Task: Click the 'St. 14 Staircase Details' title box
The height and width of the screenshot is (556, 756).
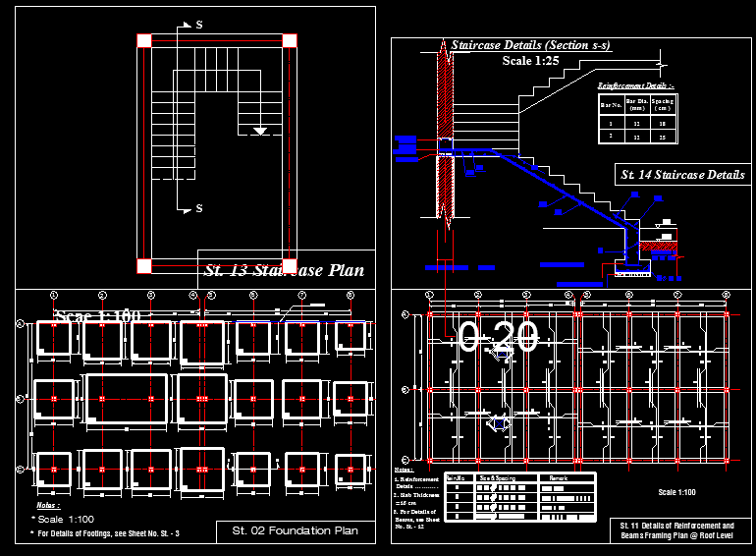Action: point(681,175)
